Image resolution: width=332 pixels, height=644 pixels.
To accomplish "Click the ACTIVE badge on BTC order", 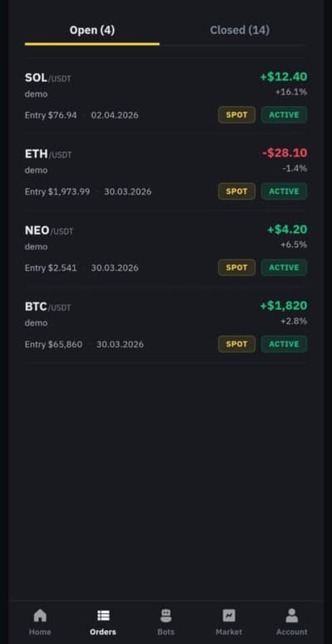I will tap(284, 344).
